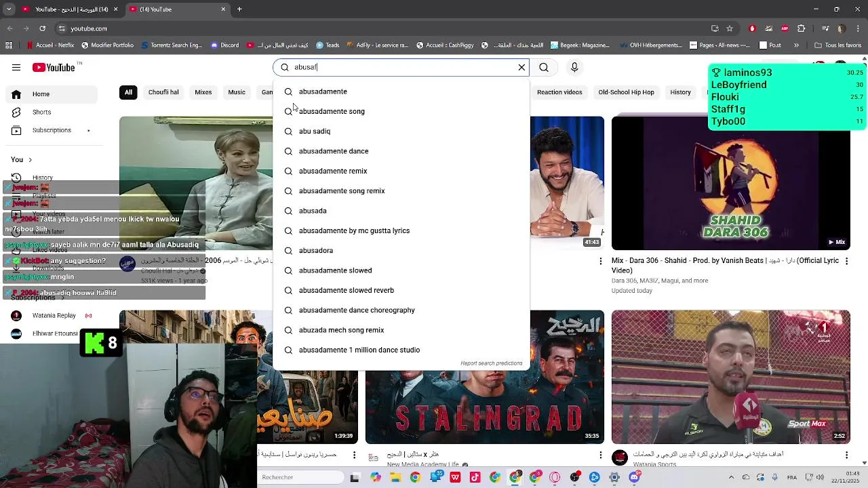The width and height of the screenshot is (868, 488).
Task: Click the YouTube logo
Action: 54,67
